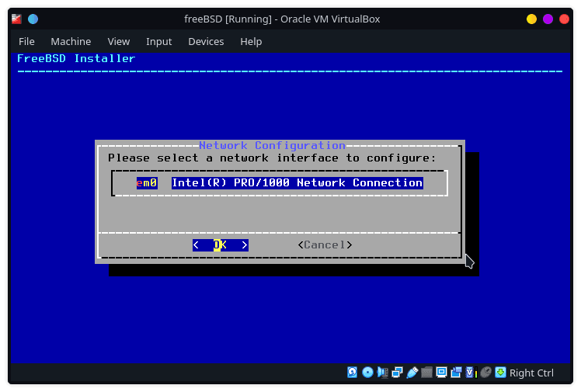Click the CPU virtualization status icon
581x392 pixels.
471,373
